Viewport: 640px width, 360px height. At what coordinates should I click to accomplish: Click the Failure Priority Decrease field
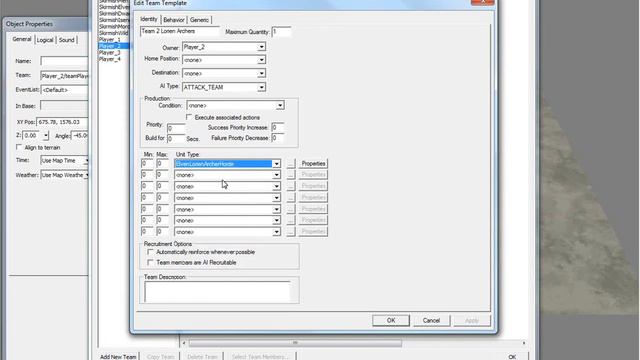278,138
